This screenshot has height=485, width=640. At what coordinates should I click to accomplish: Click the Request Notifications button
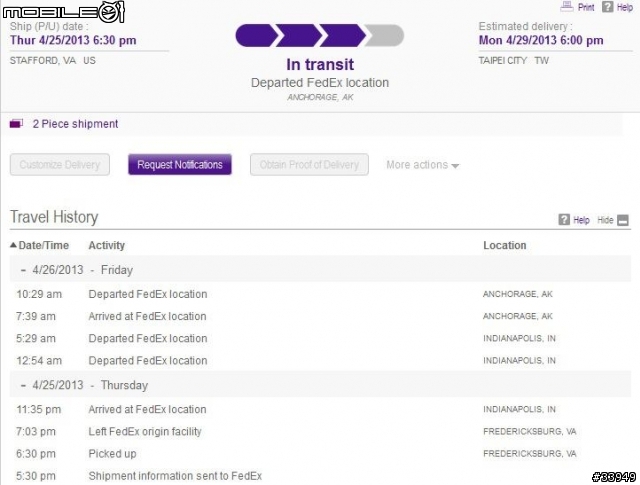[x=180, y=165]
